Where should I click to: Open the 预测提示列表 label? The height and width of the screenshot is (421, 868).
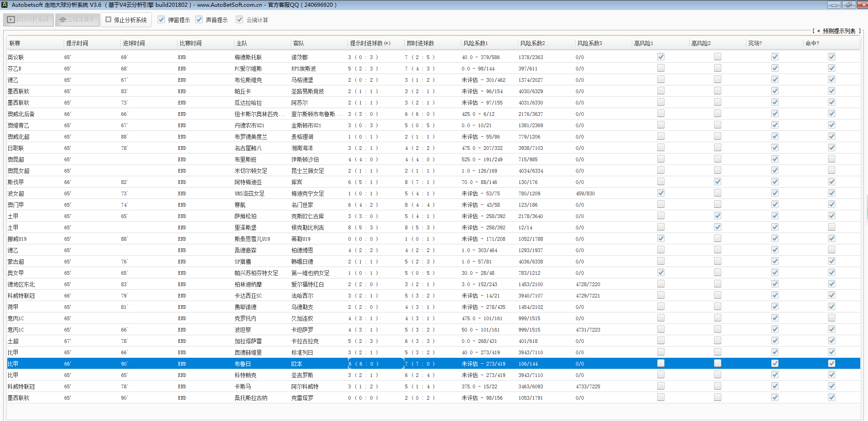(x=838, y=31)
